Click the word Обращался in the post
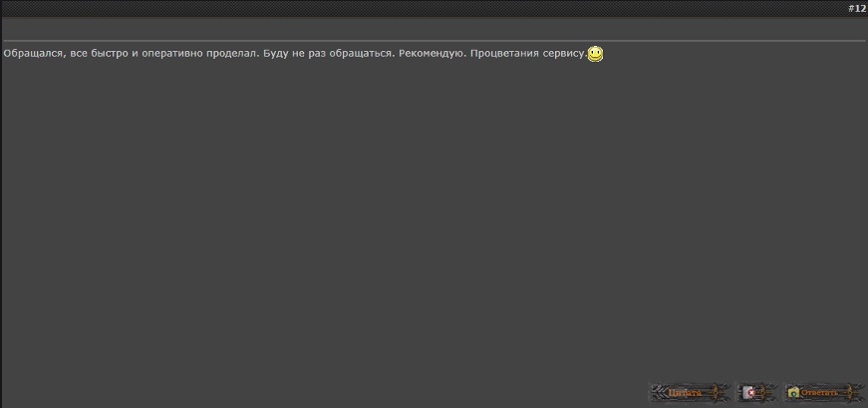Screen dimensions: 868x408 pyautogui.click(x=33, y=54)
